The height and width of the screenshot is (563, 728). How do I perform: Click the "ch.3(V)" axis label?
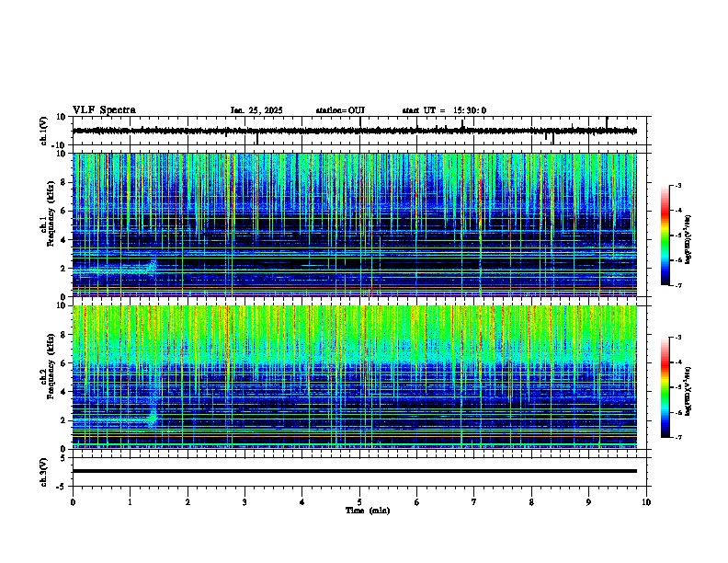click(x=44, y=472)
